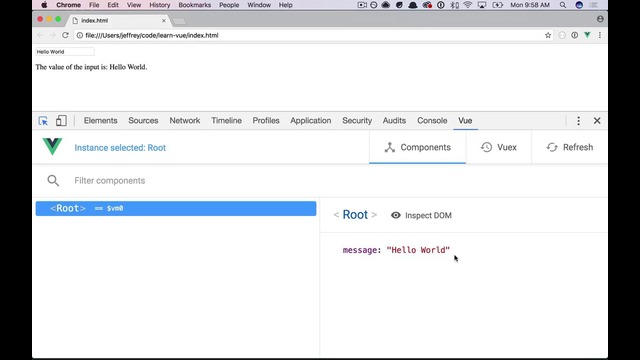Switch to the Sources tab

point(143,120)
